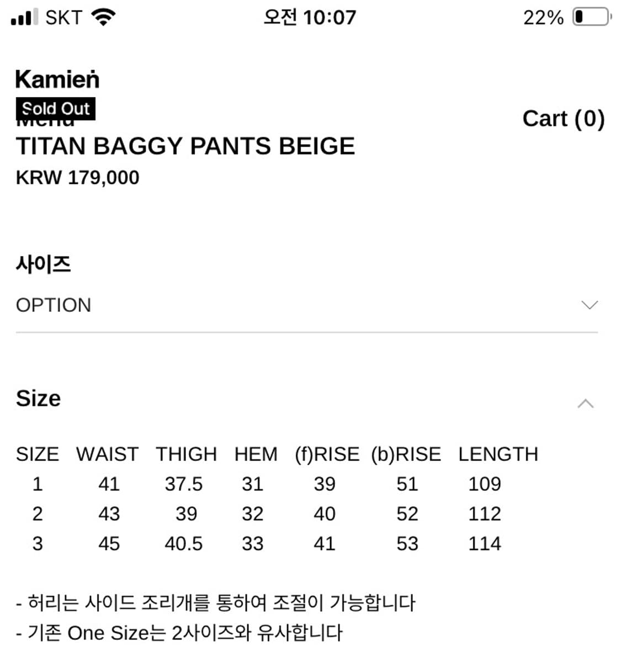Screen dimensions: 621x672
Task: Click the LENGTH column header
Action: (x=498, y=454)
